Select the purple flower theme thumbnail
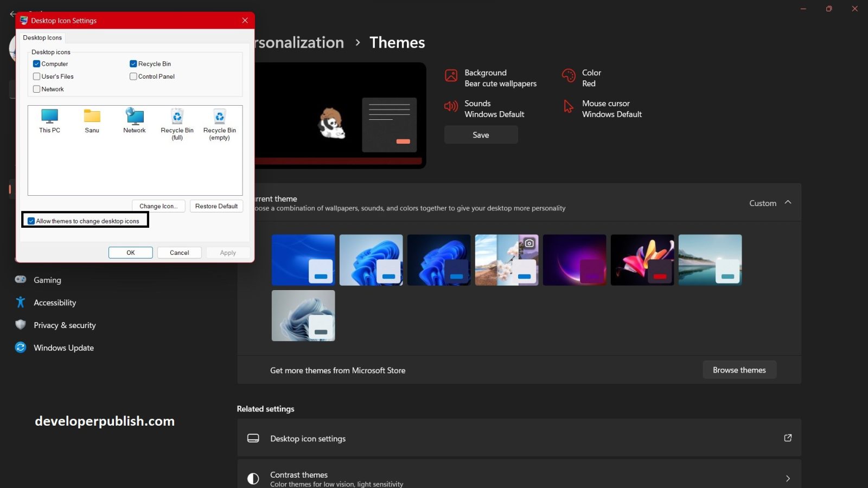Image resolution: width=868 pixels, height=488 pixels. (642, 260)
